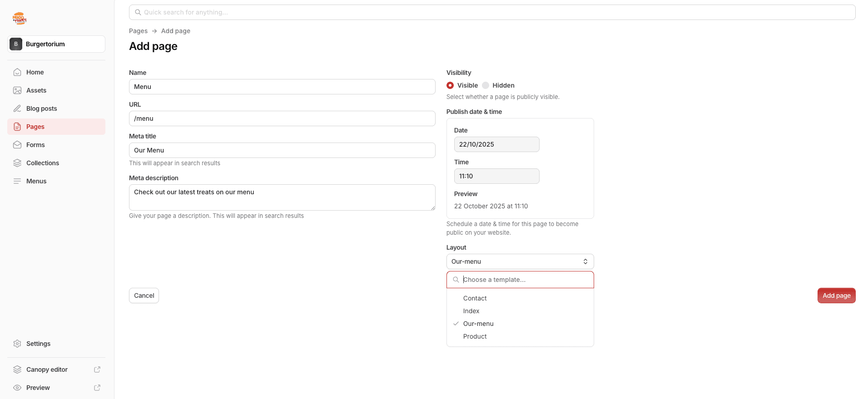
Task: Open Assets via its image icon
Action: click(17, 90)
